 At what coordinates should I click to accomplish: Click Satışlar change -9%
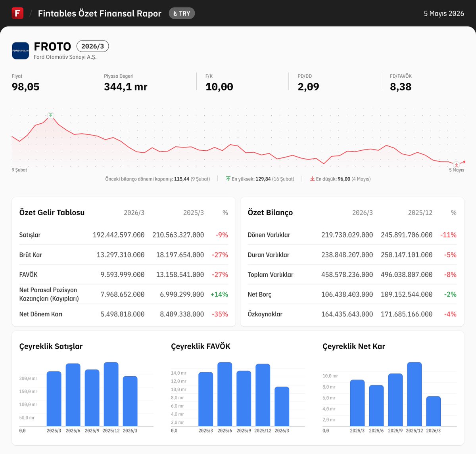(222, 235)
